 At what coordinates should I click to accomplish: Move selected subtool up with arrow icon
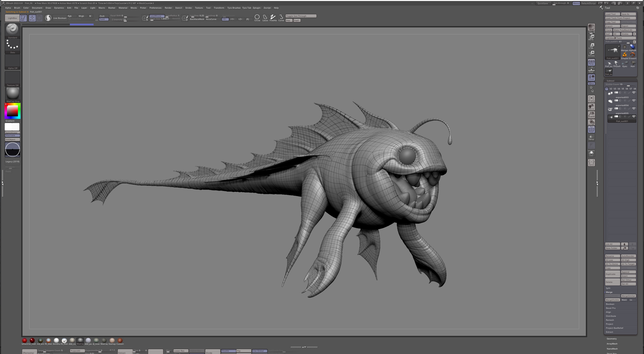coord(625,244)
